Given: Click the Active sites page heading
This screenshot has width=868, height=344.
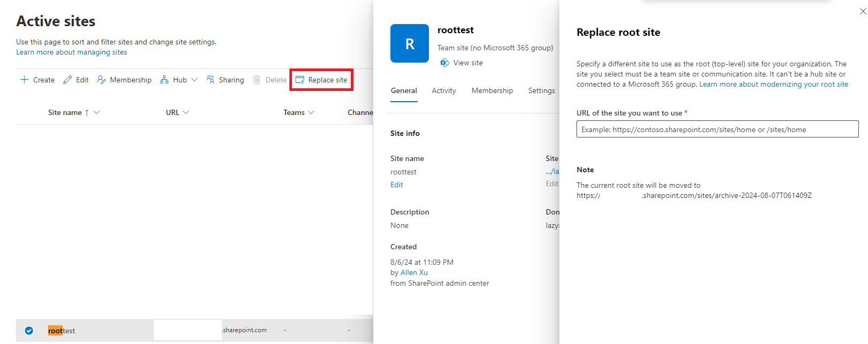Looking at the screenshot, I should click(x=56, y=21).
